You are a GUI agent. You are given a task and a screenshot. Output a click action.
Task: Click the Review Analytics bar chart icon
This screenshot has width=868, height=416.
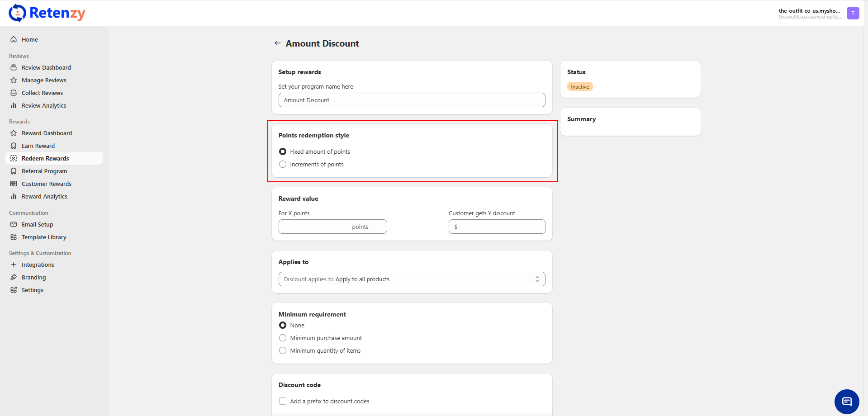14,106
